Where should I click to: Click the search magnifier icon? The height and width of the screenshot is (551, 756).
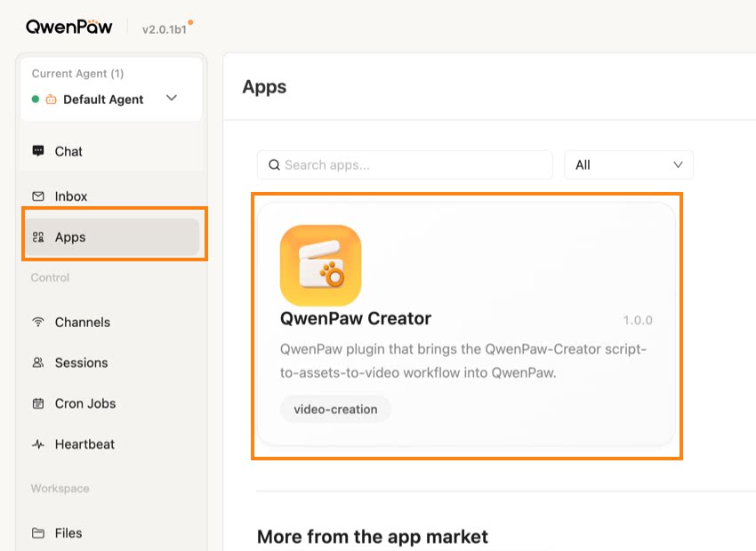click(274, 164)
